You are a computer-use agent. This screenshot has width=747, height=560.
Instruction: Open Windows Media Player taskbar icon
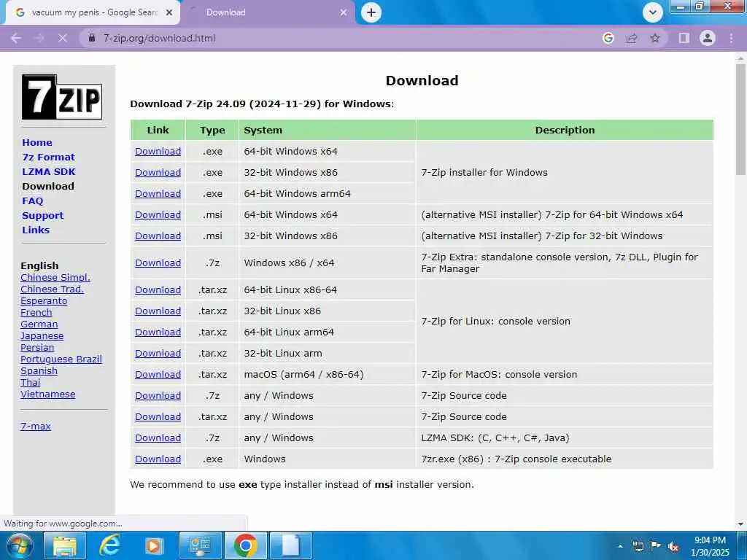154,545
